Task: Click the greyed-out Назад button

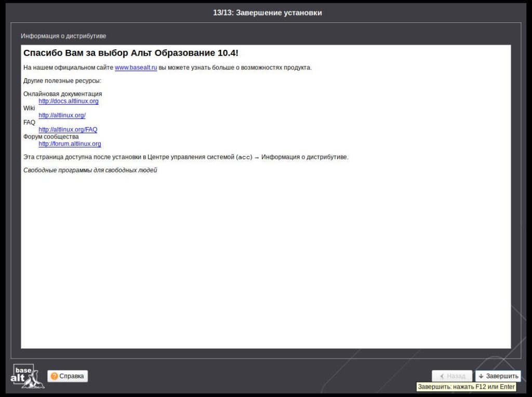Action: click(451, 376)
